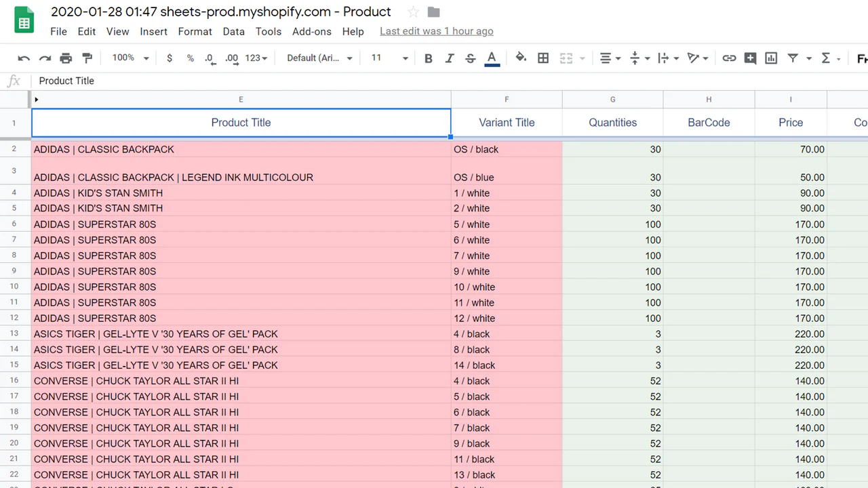Select the '14 / black' variant cell
This screenshot has width=868, height=488.
click(x=507, y=365)
